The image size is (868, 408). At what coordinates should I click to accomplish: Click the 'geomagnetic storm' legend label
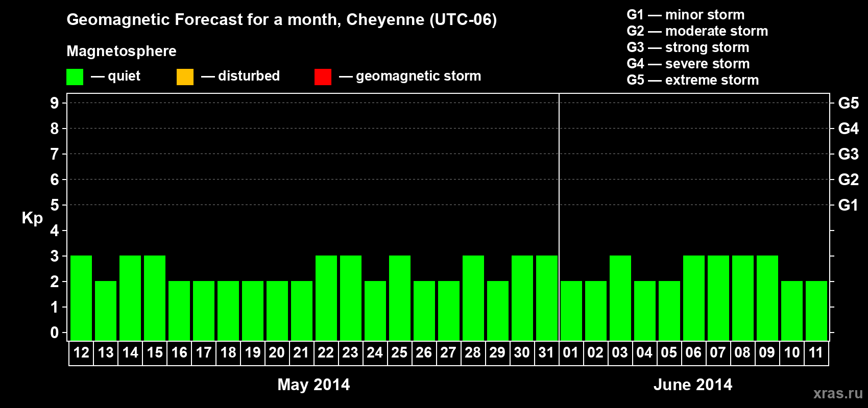pos(418,76)
